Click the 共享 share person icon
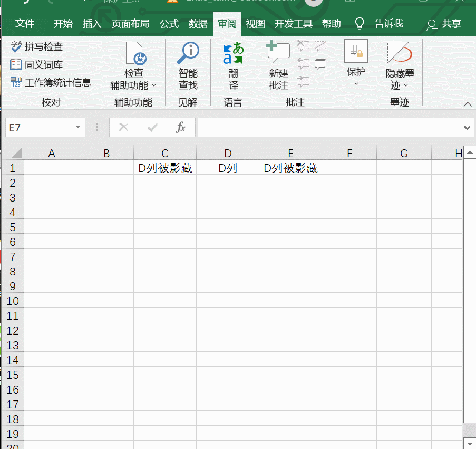This screenshot has width=476, height=449. point(432,25)
